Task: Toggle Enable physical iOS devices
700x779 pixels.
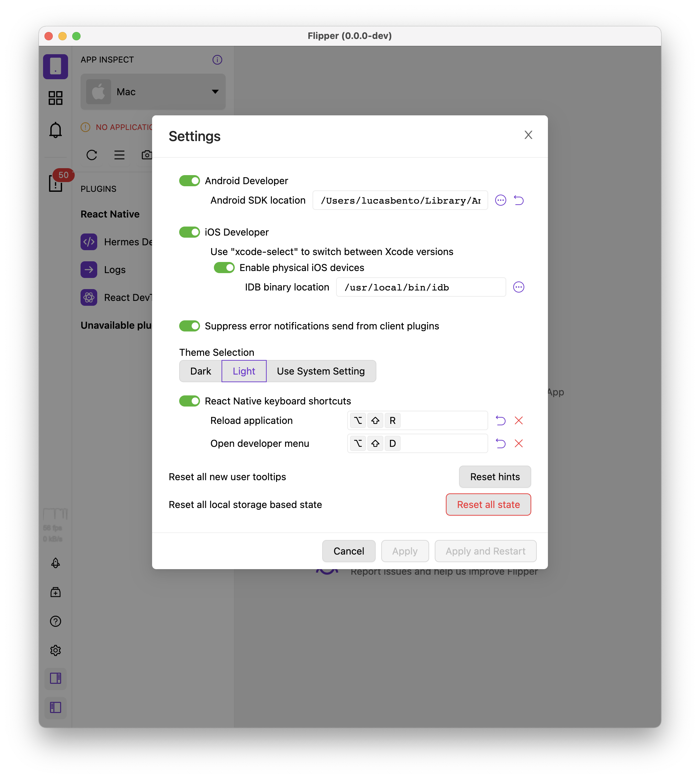Action: 224,268
